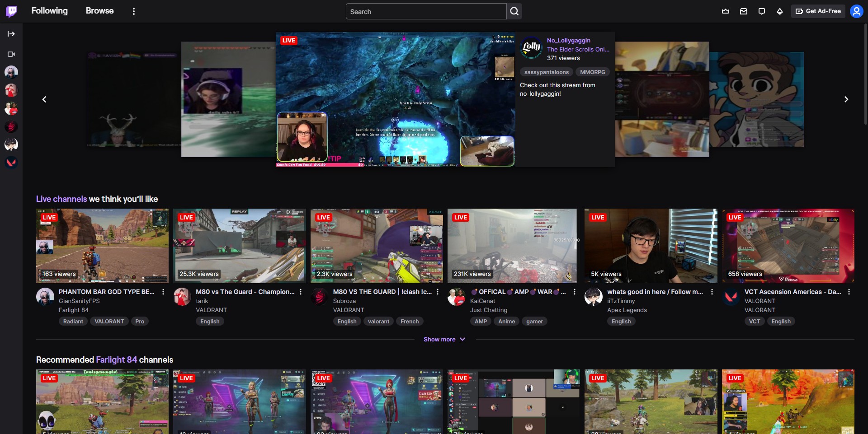
Task: Select the French tag
Action: click(x=410, y=322)
